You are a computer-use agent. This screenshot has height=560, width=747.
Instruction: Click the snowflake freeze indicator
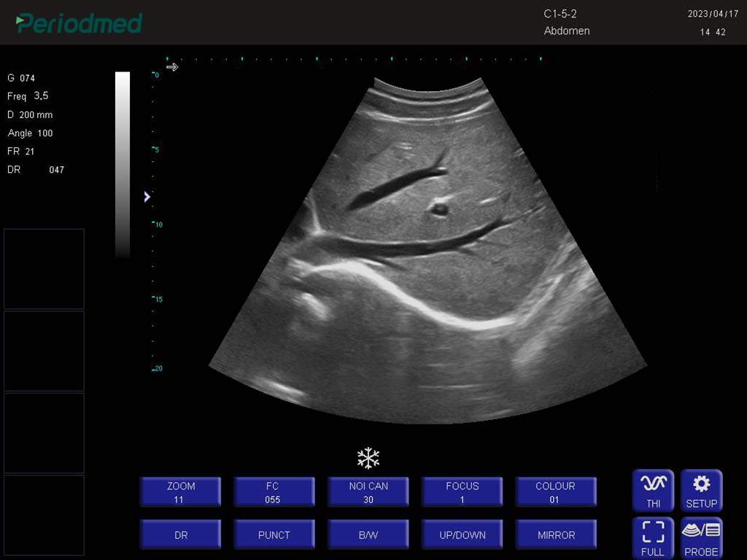click(368, 458)
